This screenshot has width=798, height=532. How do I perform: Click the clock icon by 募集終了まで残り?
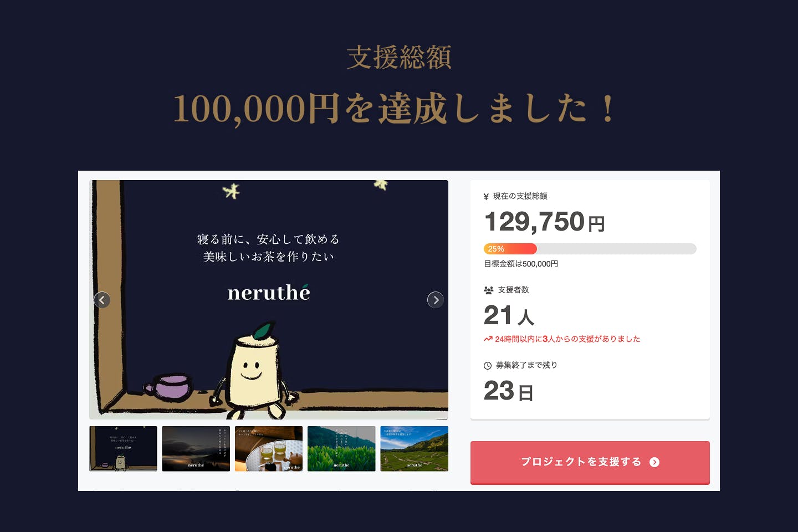(488, 366)
